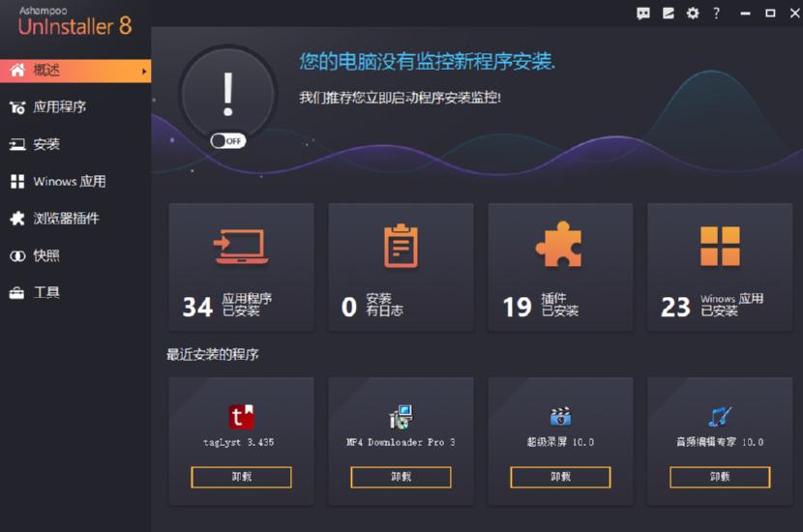
Task: Click the 安装 laptop sidebar icon
Action: pos(17,144)
